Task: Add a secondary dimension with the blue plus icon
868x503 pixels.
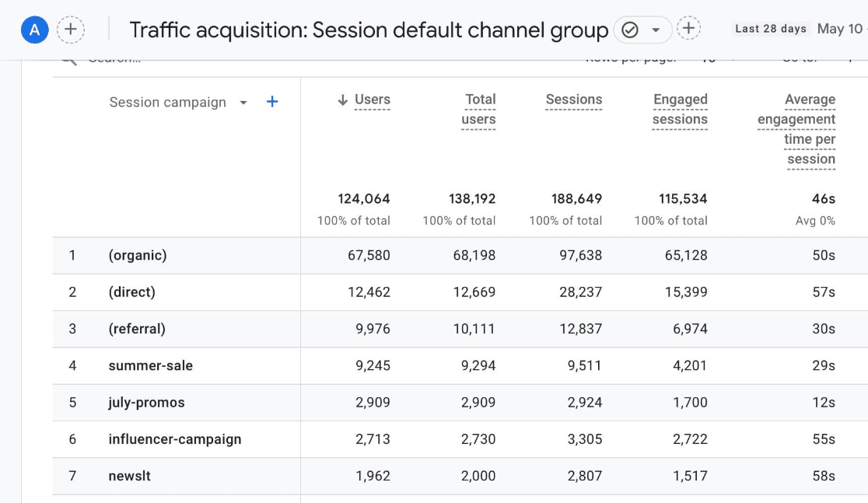Action: click(272, 101)
